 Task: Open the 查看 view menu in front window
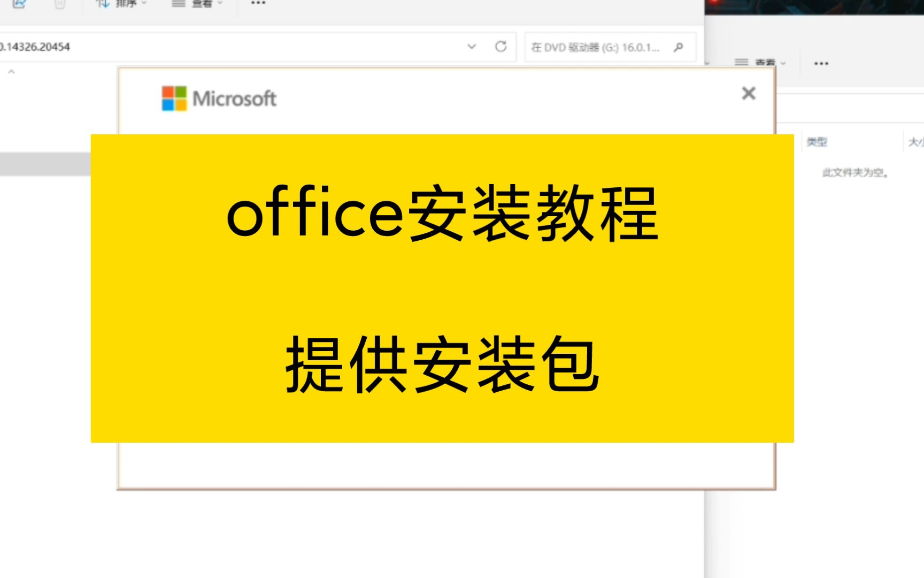(x=197, y=3)
